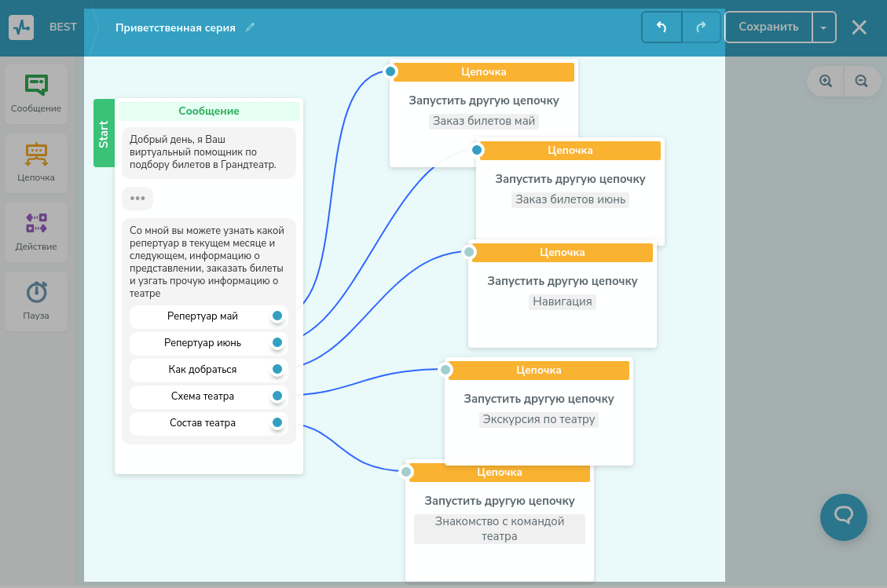Undo the last change
Image resolution: width=887 pixels, height=588 pixels.
point(662,27)
